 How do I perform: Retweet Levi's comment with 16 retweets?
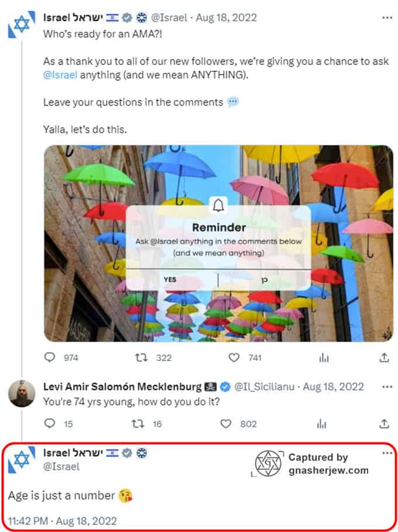click(139, 424)
